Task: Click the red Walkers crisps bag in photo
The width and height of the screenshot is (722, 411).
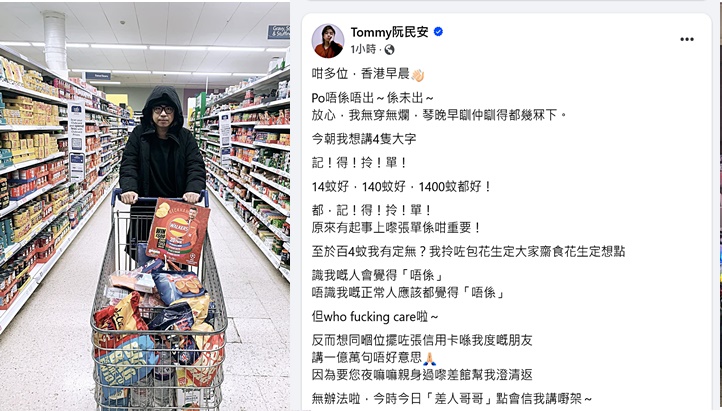Action: pyautogui.click(x=177, y=231)
